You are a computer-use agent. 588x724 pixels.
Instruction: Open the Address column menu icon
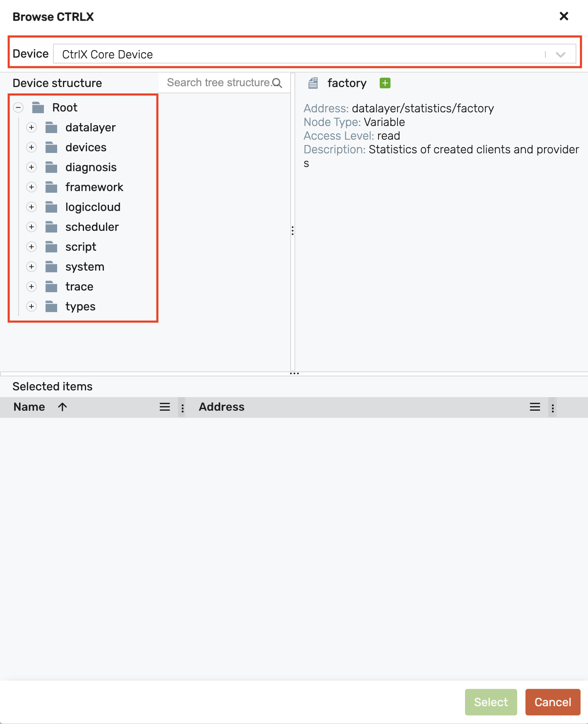coord(535,407)
